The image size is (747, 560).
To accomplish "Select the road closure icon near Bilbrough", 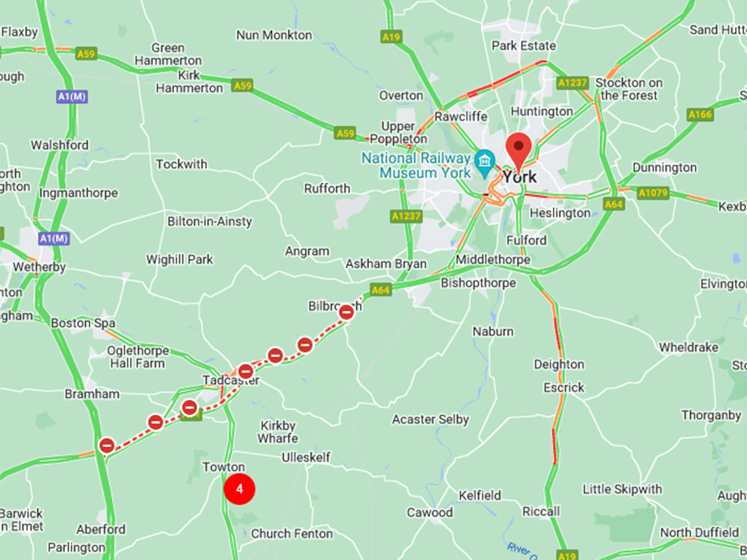I will pos(347,312).
